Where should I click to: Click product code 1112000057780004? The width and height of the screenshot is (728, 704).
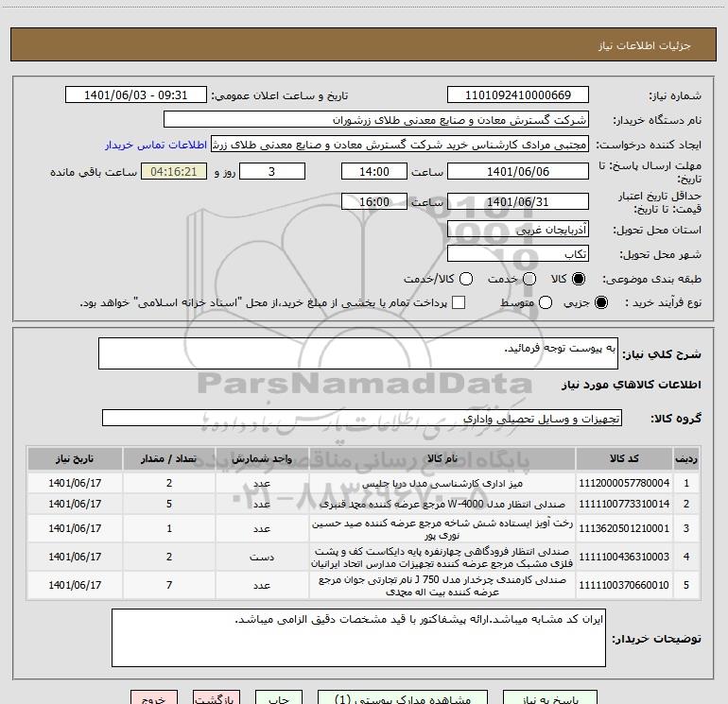tap(624, 483)
